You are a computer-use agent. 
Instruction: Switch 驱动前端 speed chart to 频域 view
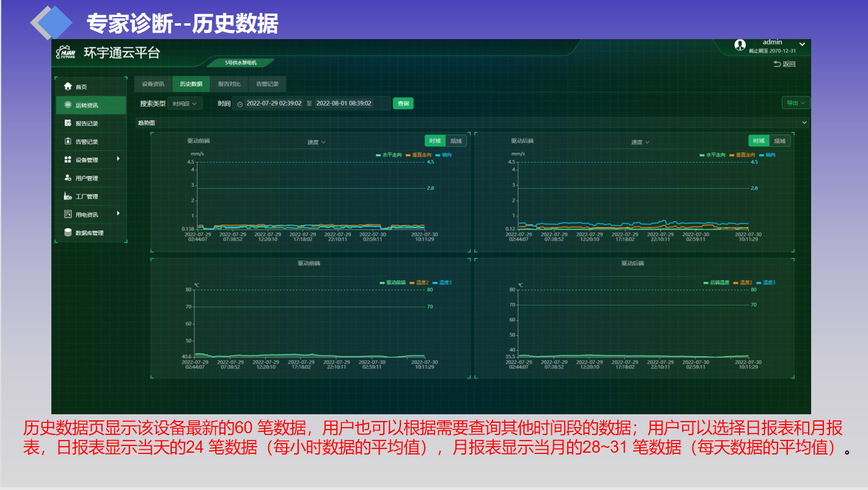pyautogui.click(x=456, y=141)
